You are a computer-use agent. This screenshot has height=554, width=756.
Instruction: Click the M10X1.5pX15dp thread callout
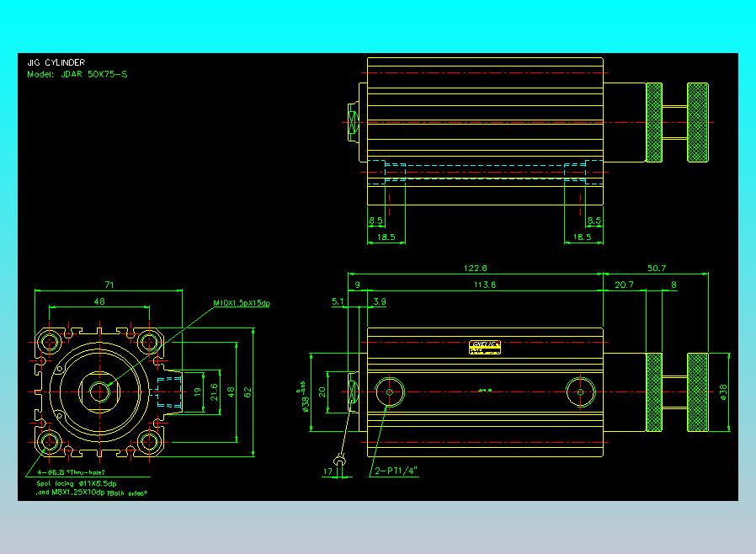[x=242, y=303]
